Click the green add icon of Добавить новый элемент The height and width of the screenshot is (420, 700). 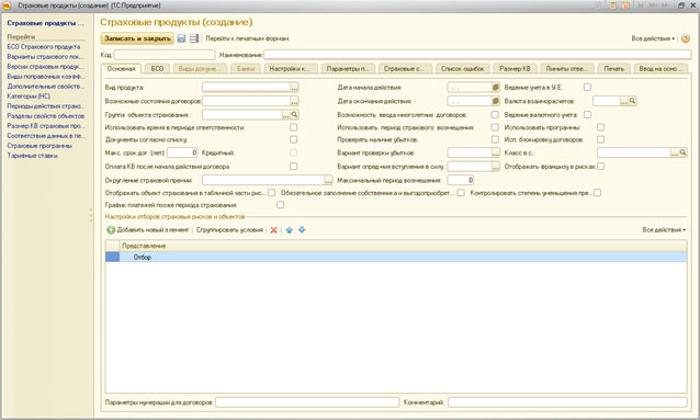pos(111,230)
